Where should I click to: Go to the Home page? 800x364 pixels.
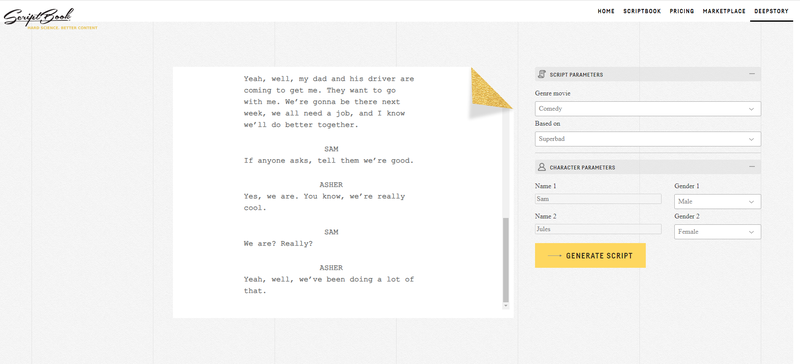[x=606, y=11]
